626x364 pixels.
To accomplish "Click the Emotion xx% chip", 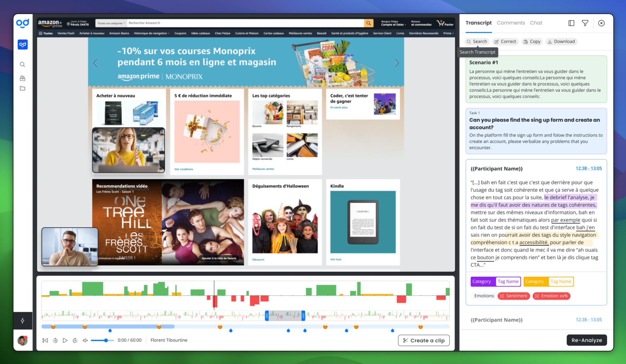I will pos(552,296).
